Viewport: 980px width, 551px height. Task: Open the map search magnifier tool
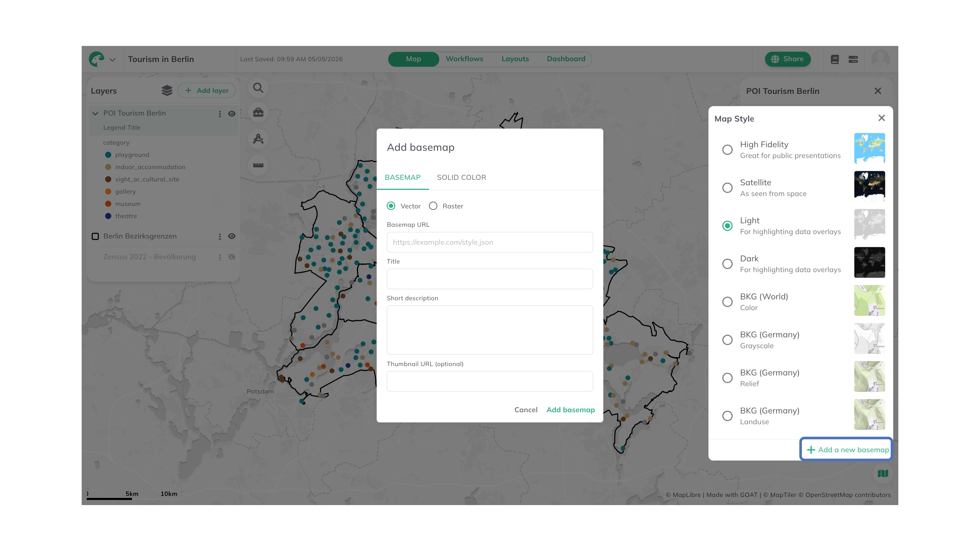point(258,88)
